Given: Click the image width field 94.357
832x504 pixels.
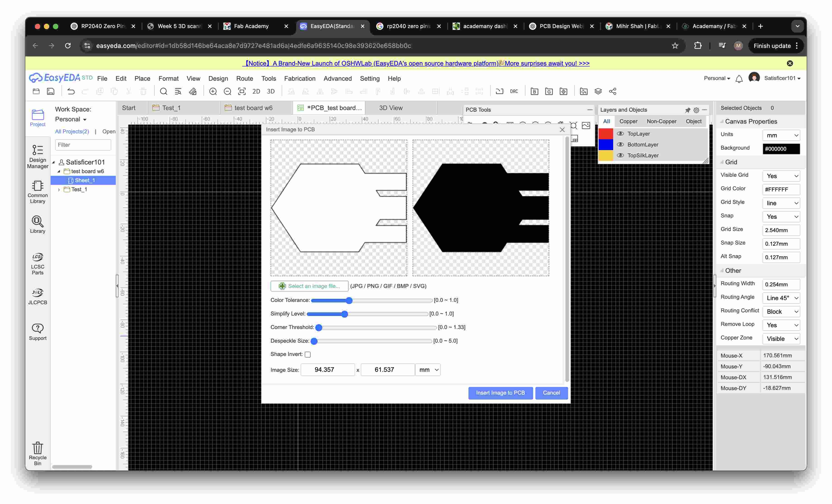Looking at the screenshot, I should [x=328, y=370].
